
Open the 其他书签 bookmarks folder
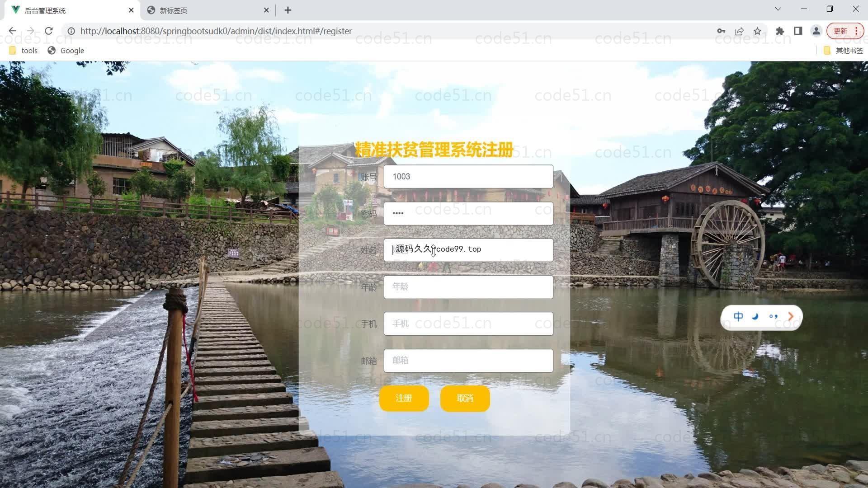coord(844,51)
